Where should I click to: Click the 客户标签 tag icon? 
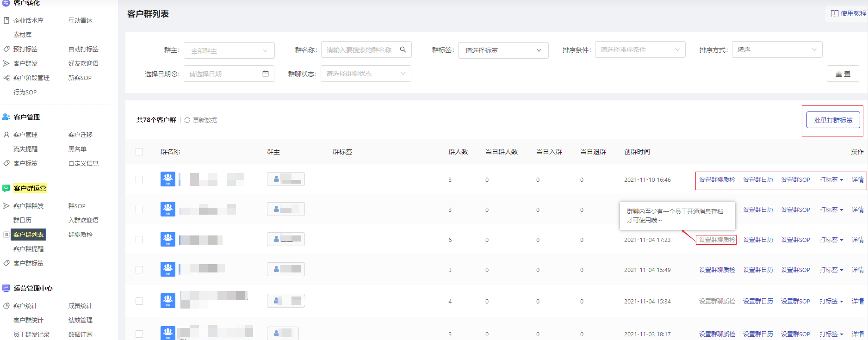coord(6,163)
